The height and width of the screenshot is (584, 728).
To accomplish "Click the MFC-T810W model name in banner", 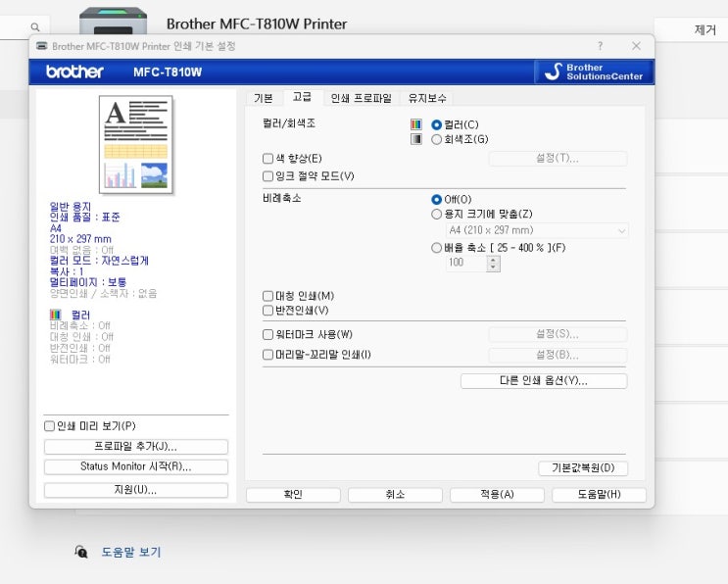I will pyautogui.click(x=168, y=73).
